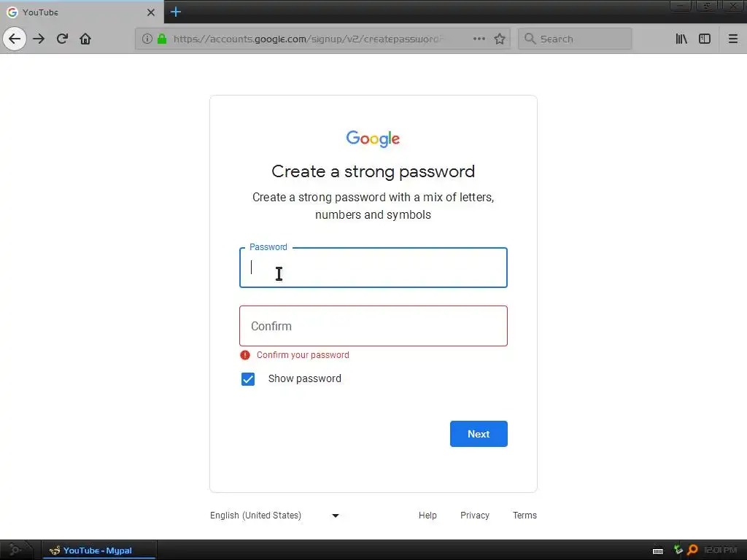Uncheck the Show password checkbox
The width and height of the screenshot is (747, 560).
(248, 379)
